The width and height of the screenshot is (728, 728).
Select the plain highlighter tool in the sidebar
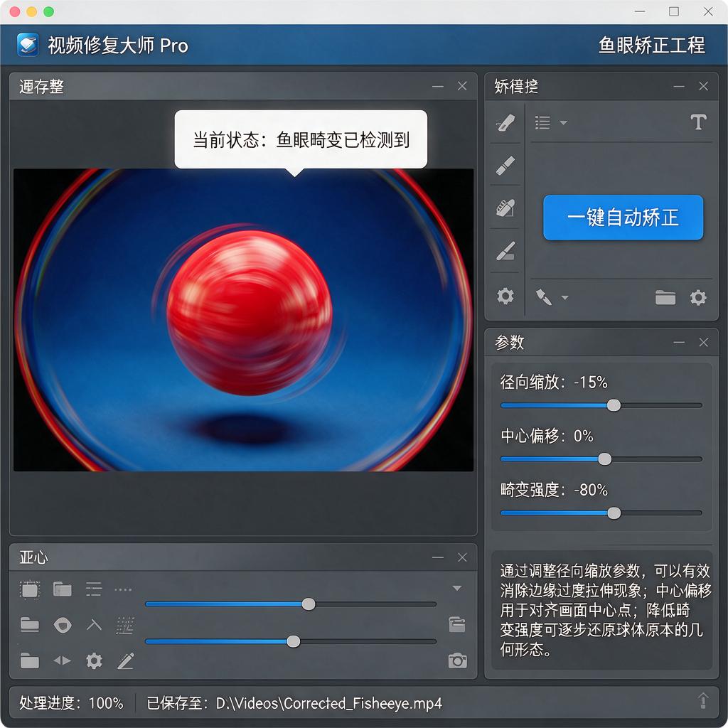(505, 165)
